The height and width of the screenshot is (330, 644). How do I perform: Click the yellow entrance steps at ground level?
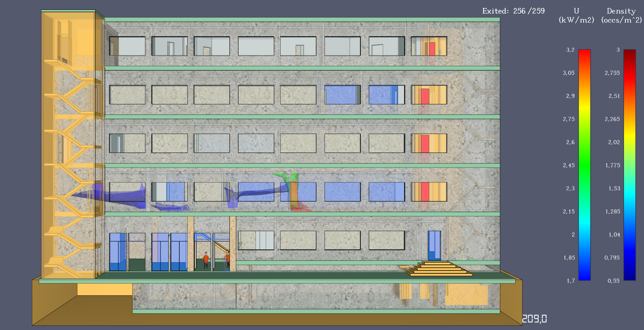coord(438,269)
